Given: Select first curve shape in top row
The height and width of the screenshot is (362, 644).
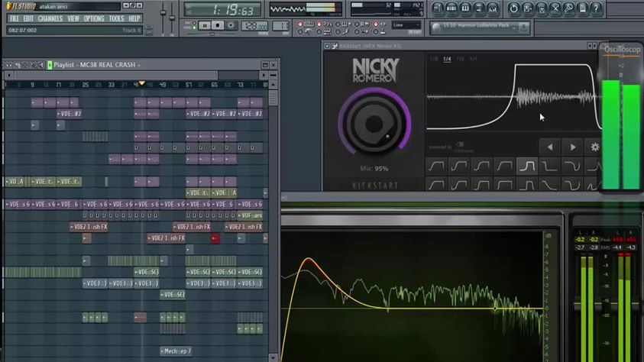Looking at the screenshot, I should click(x=436, y=166).
